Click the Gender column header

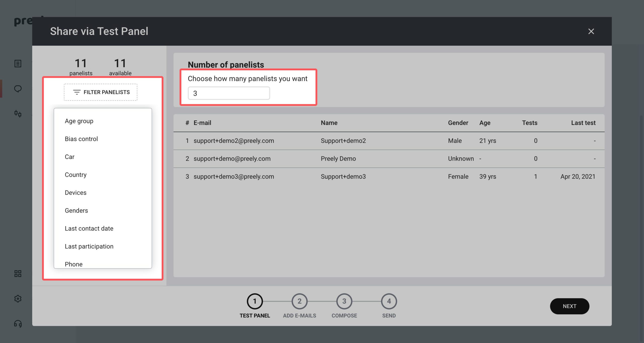pos(458,123)
